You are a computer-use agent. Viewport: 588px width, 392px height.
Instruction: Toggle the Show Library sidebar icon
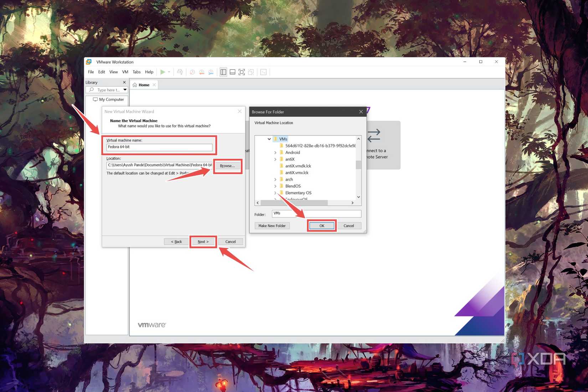pos(223,72)
